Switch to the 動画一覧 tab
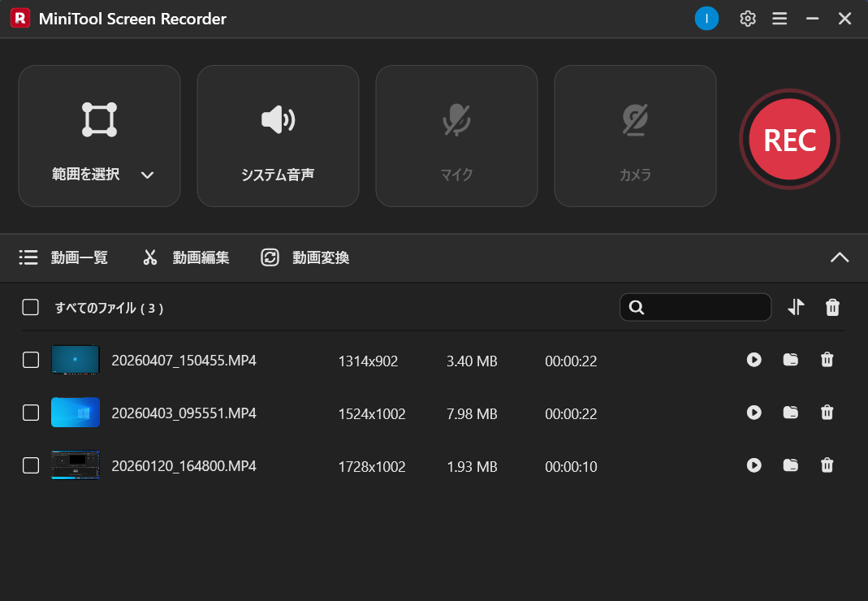Image resolution: width=868 pixels, height=601 pixels. (x=63, y=257)
